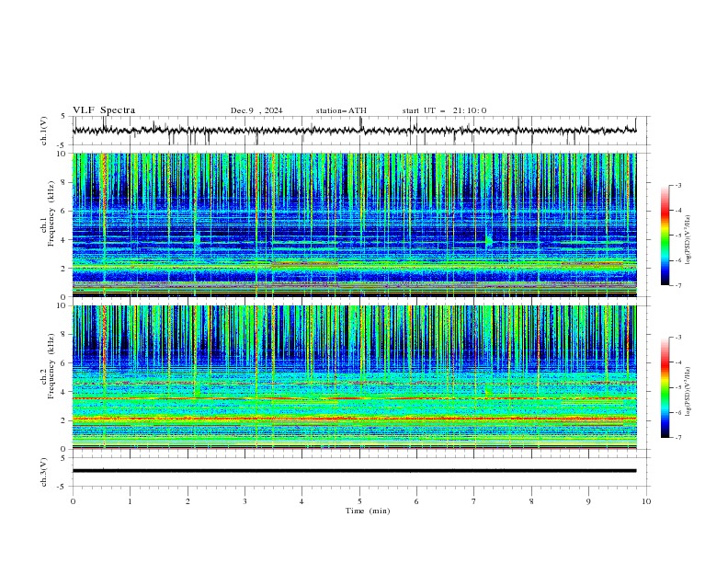Click the time axis tick labeled 9

(588, 501)
